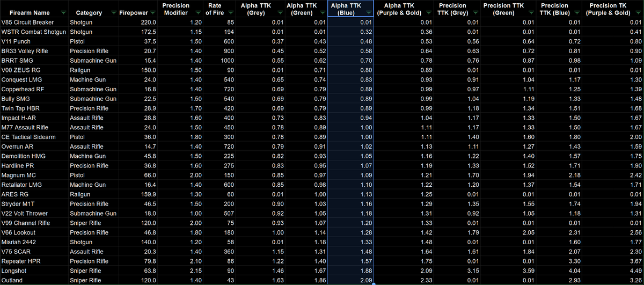Select the 'V66 Lookout' cell

tap(34, 232)
